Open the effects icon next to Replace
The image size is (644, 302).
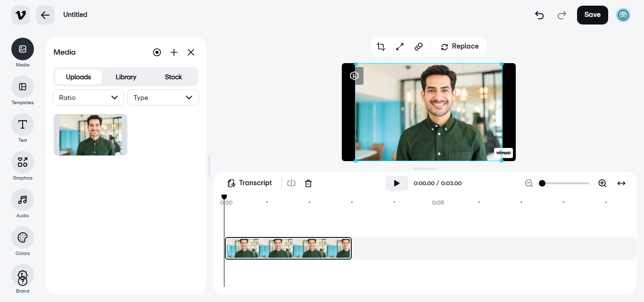pyautogui.click(x=418, y=46)
